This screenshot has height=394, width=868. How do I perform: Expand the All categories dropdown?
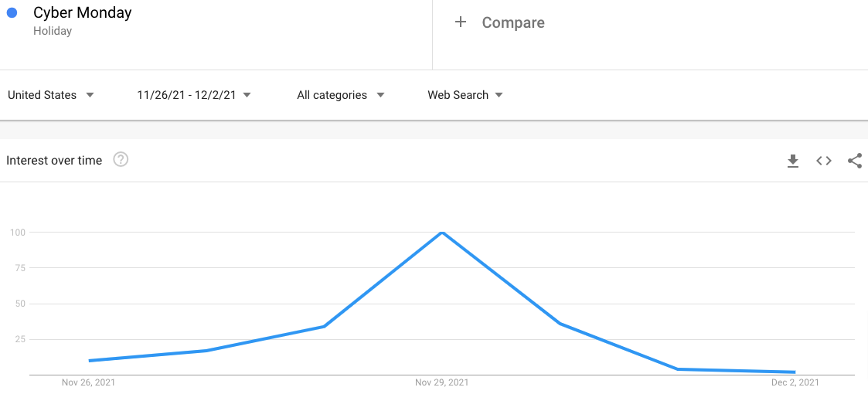pos(340,95)
